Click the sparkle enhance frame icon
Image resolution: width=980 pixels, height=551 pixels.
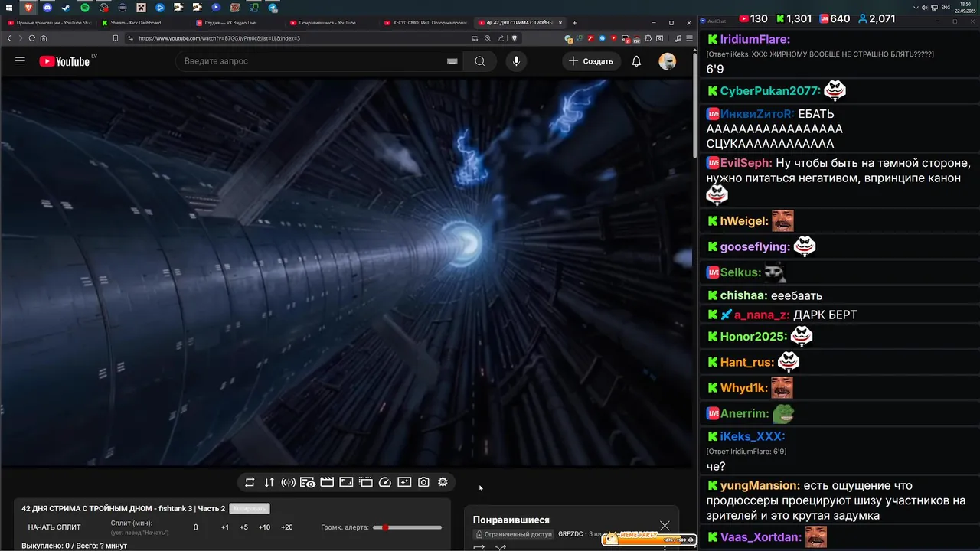click(404, 482)
